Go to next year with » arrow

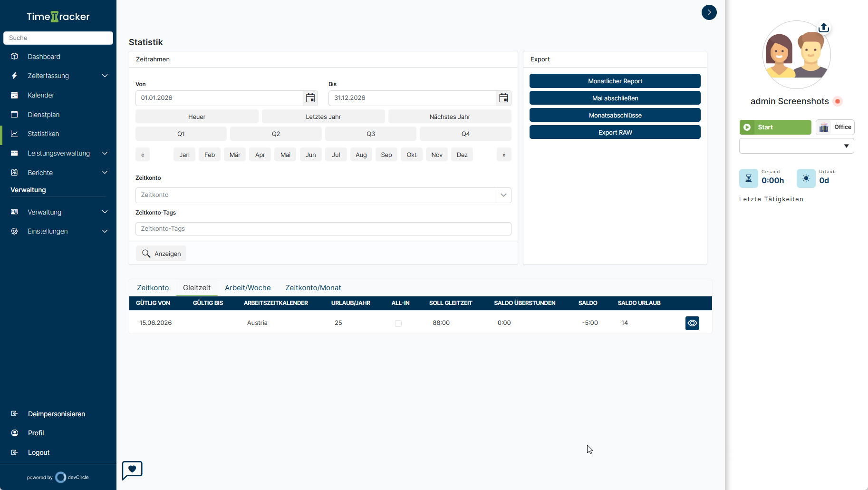tap(504, 155)
